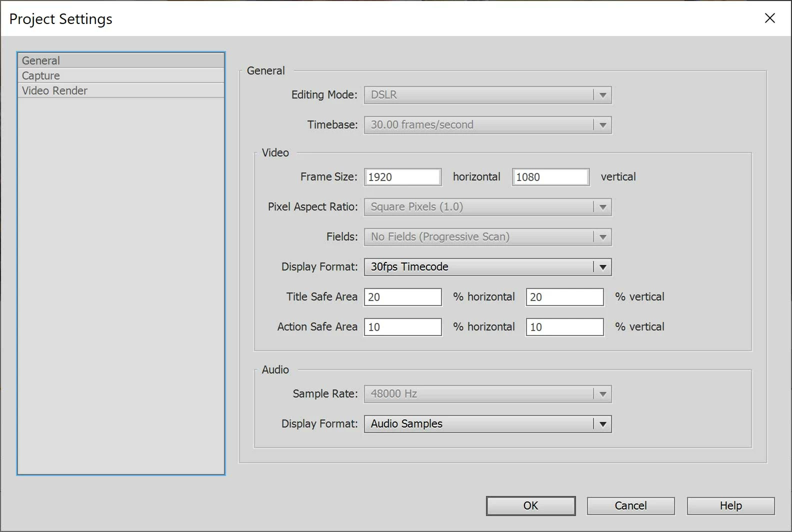This screenshot has height=532, width=792.
Task: Open video Display Format 30fps Timecode dropdown
Action: pos(487,267)
